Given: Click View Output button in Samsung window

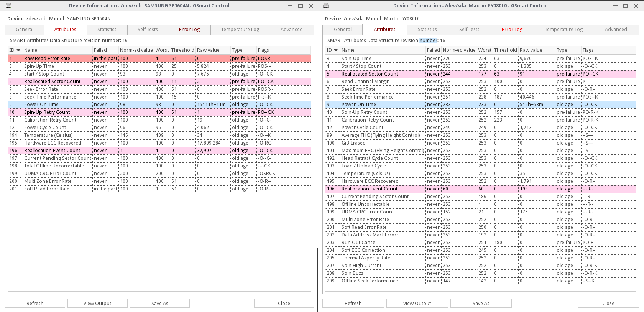Looking at the screenshot, I should [97, 303].
